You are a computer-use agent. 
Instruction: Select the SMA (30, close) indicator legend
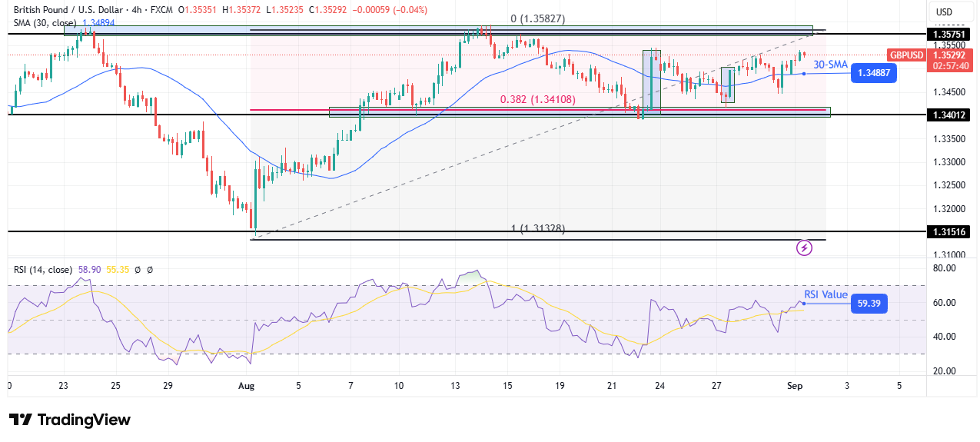click(45, 23)
